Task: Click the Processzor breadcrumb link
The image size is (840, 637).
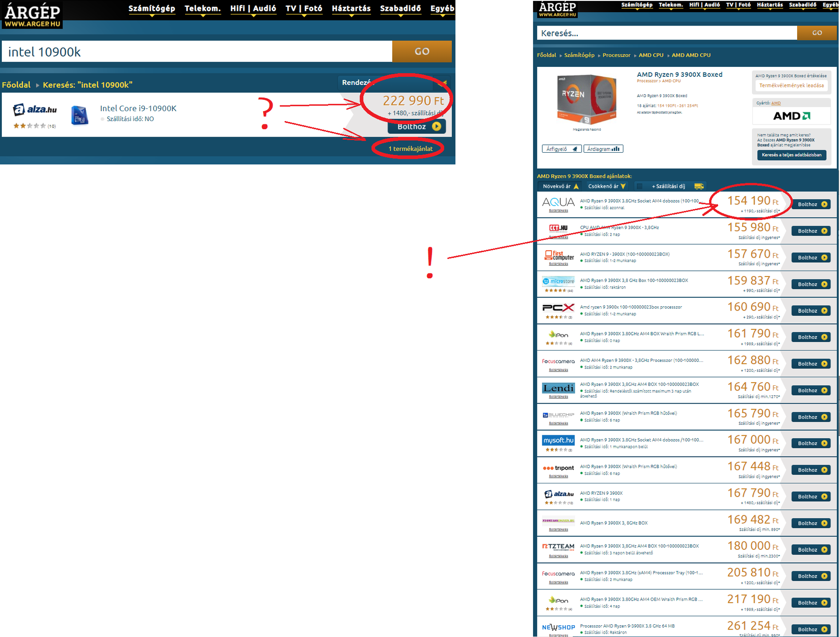Action: (616, 55)
